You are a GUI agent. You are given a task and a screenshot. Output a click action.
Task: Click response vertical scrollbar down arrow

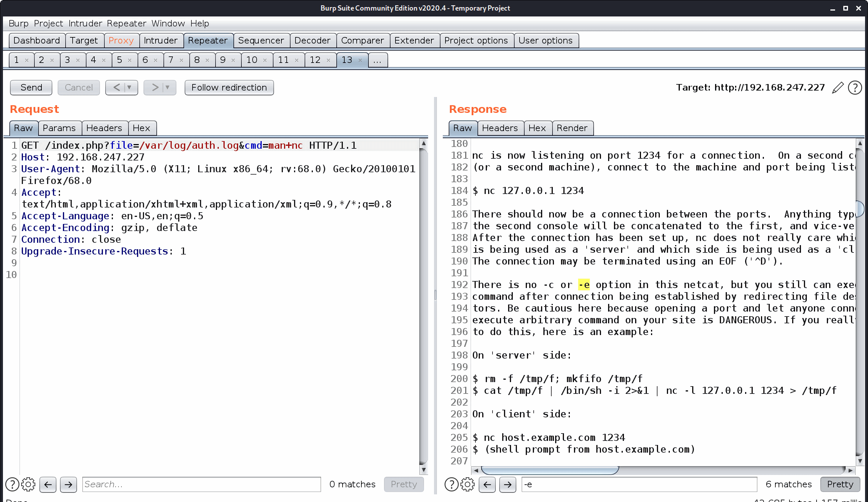[x=860, y=461]
